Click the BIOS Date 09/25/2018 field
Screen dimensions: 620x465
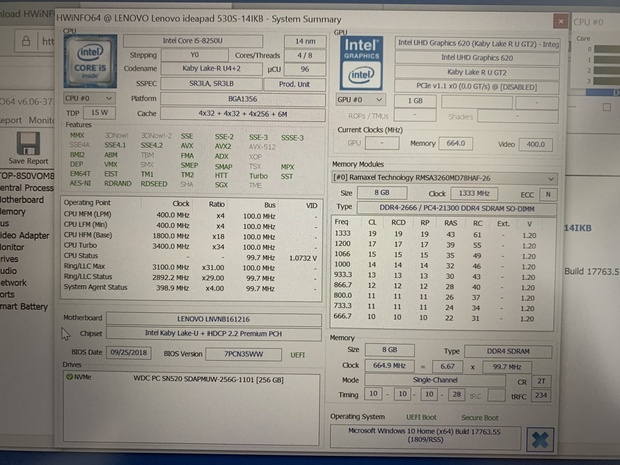click(129, 352)
